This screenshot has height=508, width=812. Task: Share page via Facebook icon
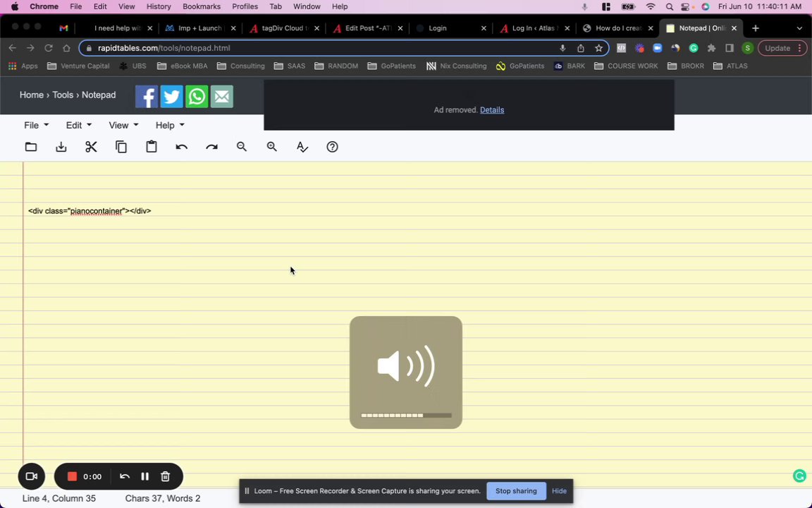[x=147, y=97]
